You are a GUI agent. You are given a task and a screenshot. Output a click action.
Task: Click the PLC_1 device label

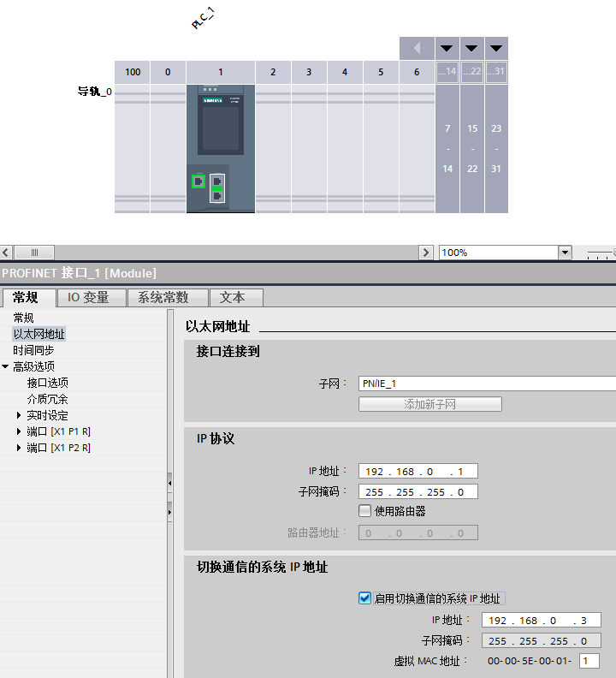(x=203, y=19)
